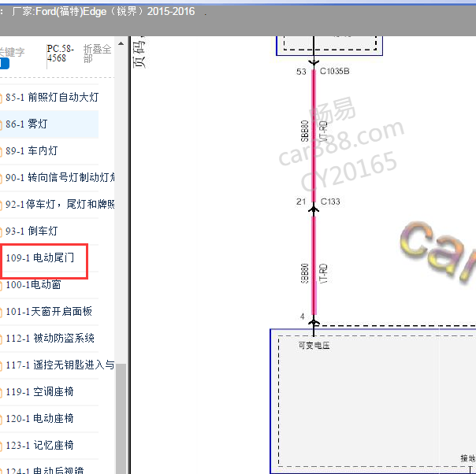
Task: Open 85-1 前照灯自动大灯 diagram
Action: pos(52,98)
